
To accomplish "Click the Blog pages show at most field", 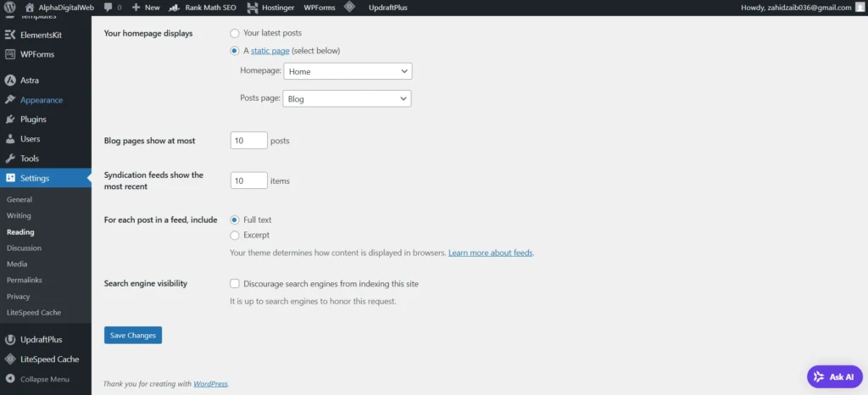I will (x=249, y=141).
